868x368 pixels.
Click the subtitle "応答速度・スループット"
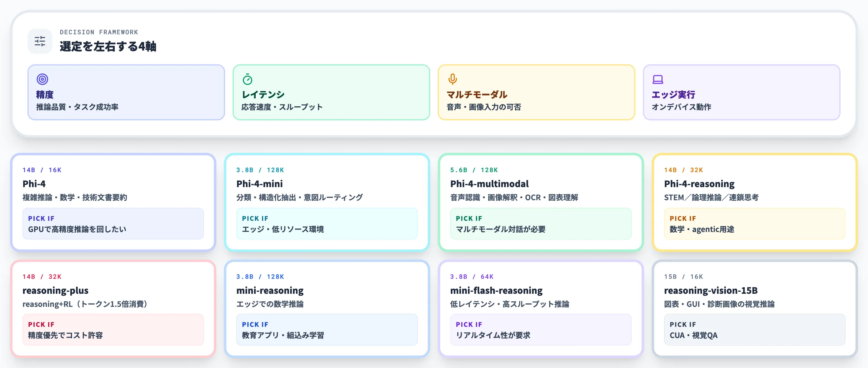click(282, 107)
